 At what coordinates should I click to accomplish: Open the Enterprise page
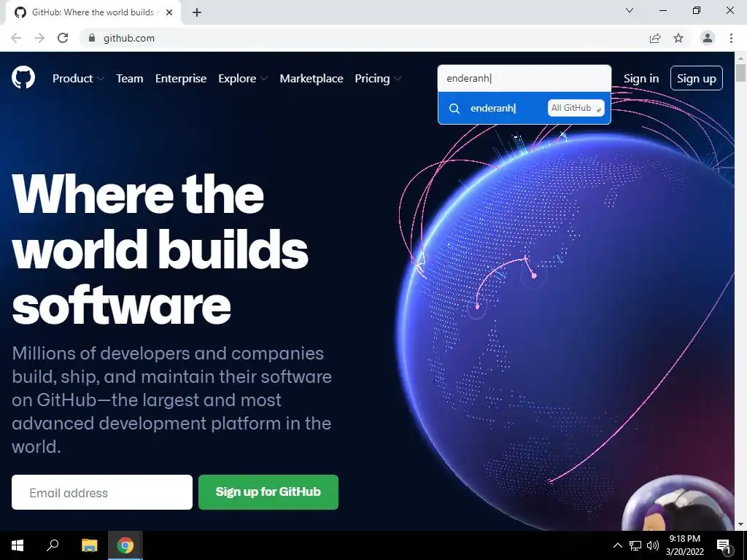[x=181, y=79]
